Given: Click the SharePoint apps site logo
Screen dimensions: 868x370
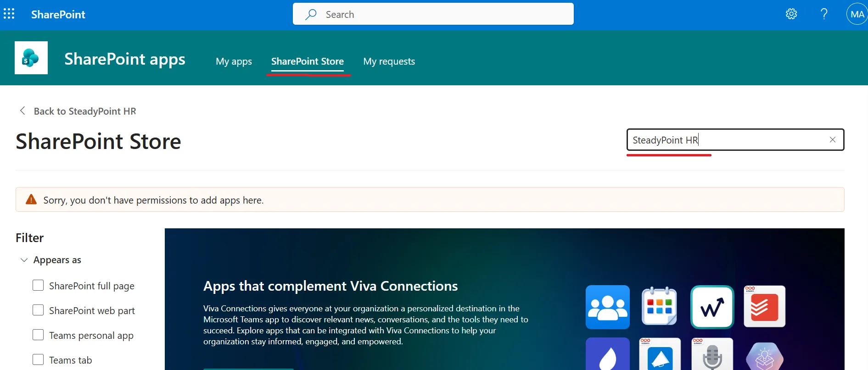Looking at the screenshot, I should (31, 58).
